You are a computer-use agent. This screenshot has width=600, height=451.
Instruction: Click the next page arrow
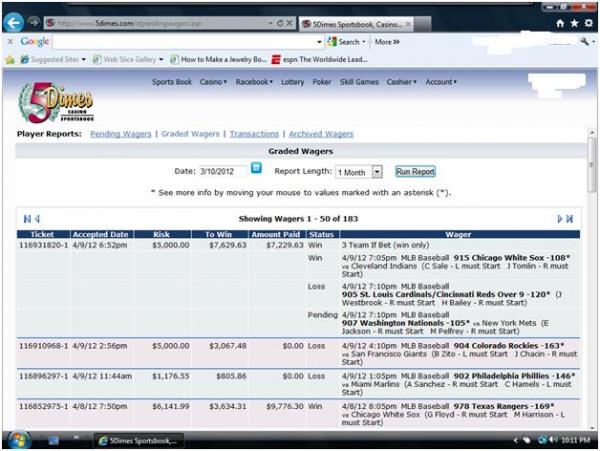[560, 218]
